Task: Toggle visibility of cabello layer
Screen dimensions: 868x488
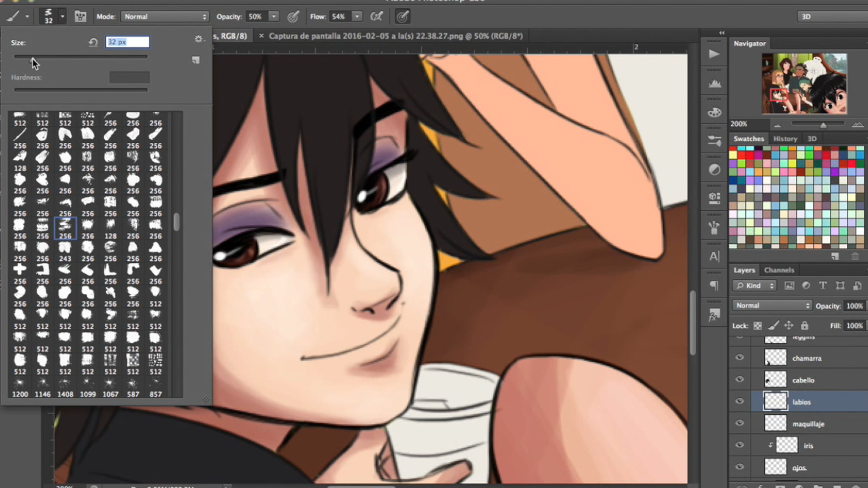Action: pos(740,379)
